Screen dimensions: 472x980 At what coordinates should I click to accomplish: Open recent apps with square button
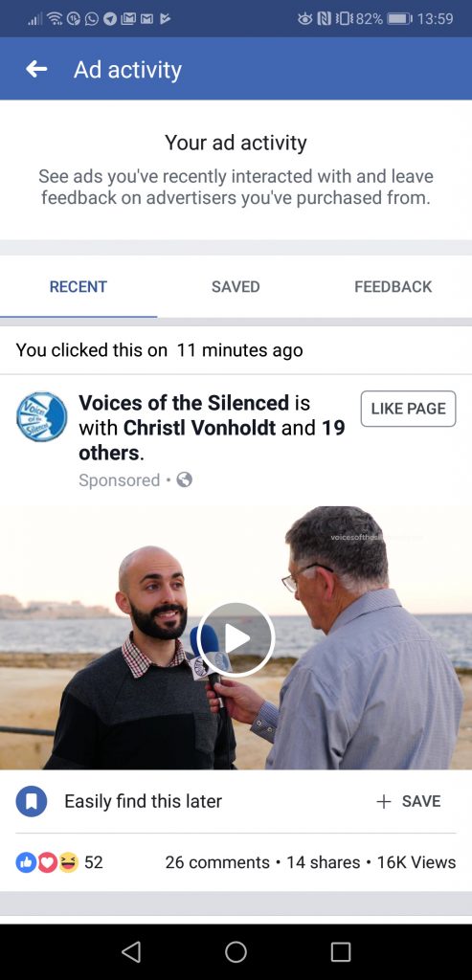tap(341, 951)
